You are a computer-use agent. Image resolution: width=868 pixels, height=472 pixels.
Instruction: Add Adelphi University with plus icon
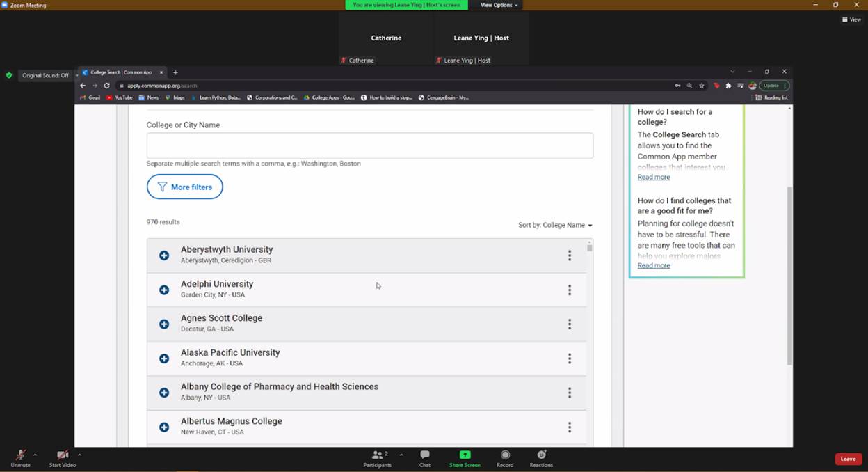(x=164, y=290)
